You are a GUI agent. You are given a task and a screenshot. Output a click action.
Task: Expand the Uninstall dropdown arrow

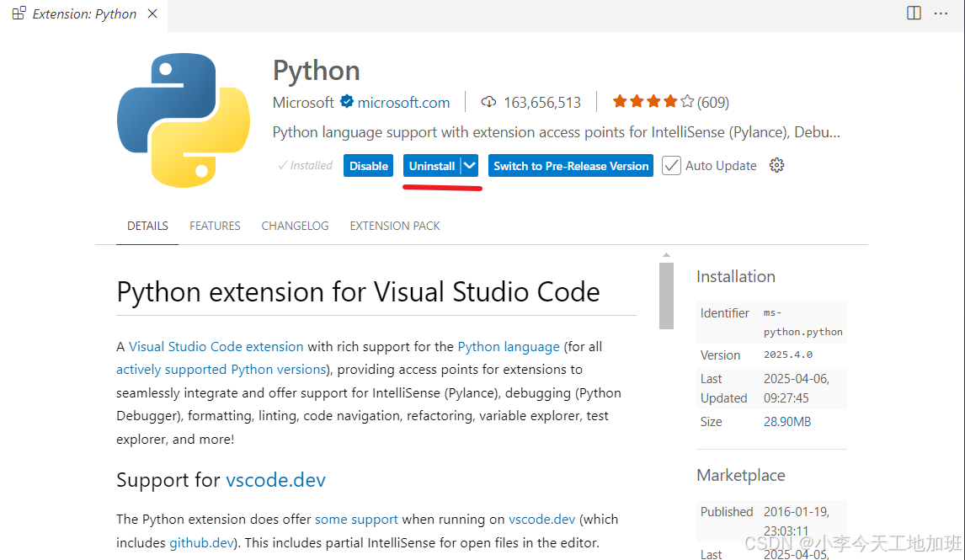pyautogui.click(x=470, y=166)
